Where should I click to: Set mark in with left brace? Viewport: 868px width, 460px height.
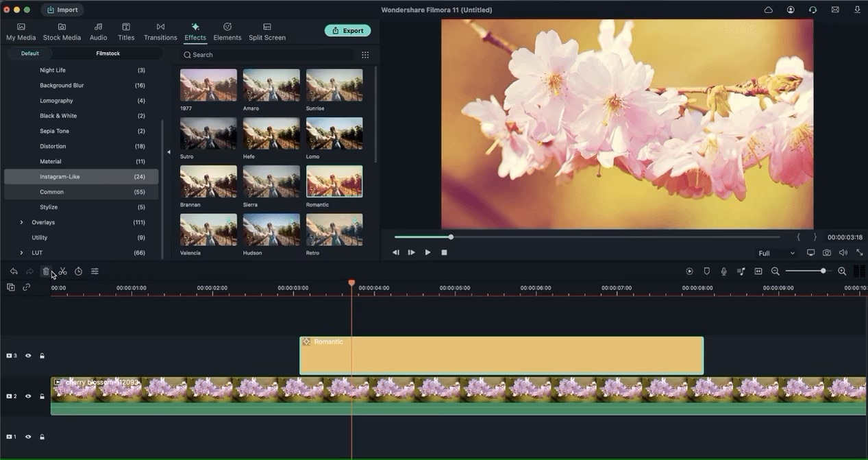click(798, 237)
